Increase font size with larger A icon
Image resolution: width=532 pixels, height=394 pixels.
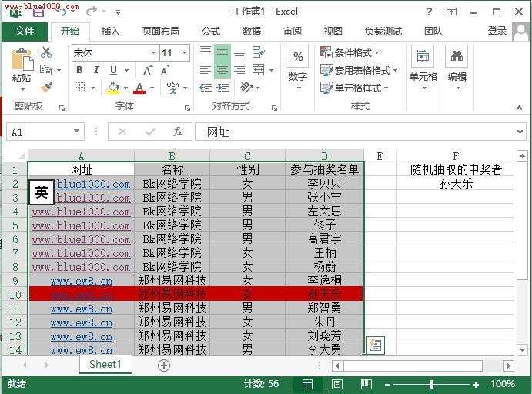pos(148,71)
